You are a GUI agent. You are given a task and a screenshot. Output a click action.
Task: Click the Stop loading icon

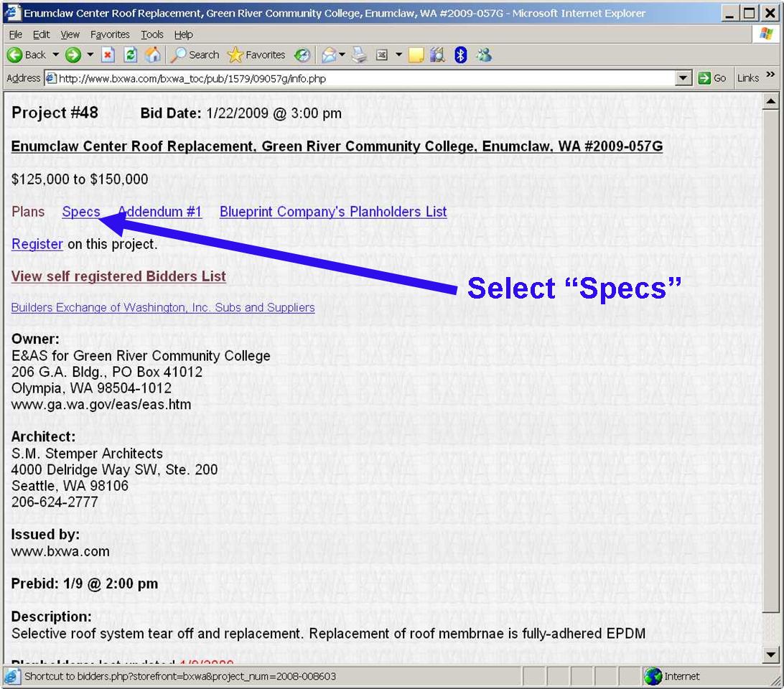click(108, 55)
